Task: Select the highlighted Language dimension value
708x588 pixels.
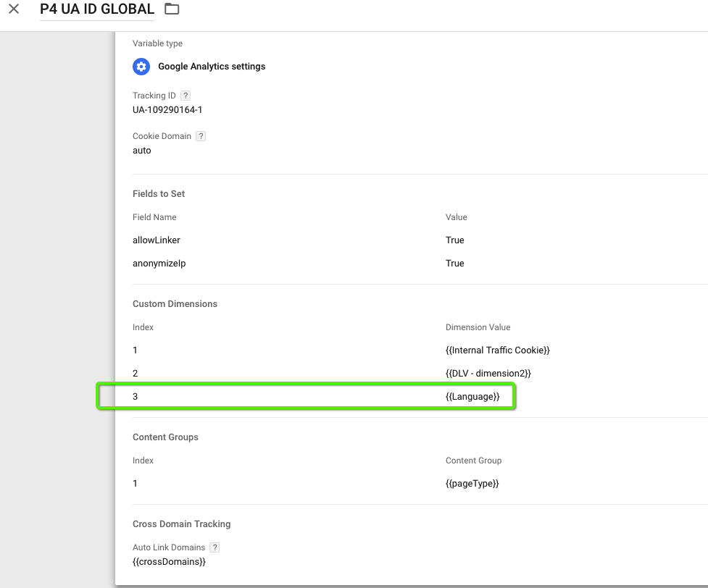Action: [472, 397]
